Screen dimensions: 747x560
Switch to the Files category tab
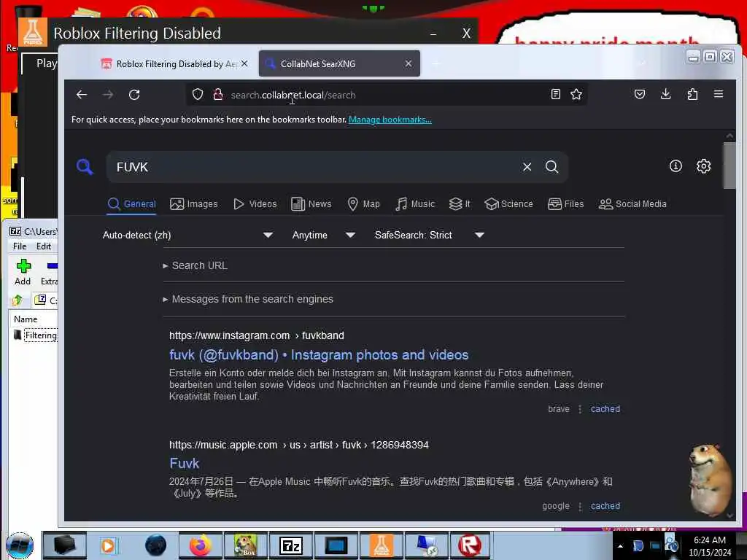tap(565, 204)
